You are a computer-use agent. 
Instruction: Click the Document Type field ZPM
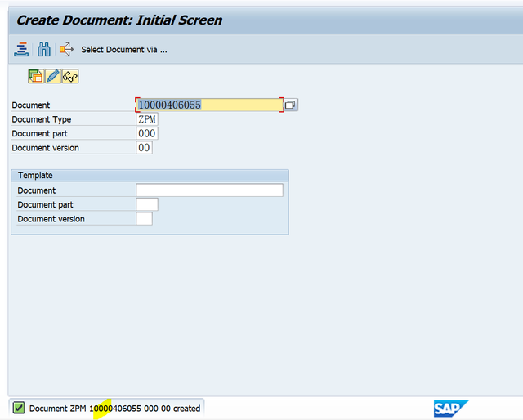(x=147, y=119)
